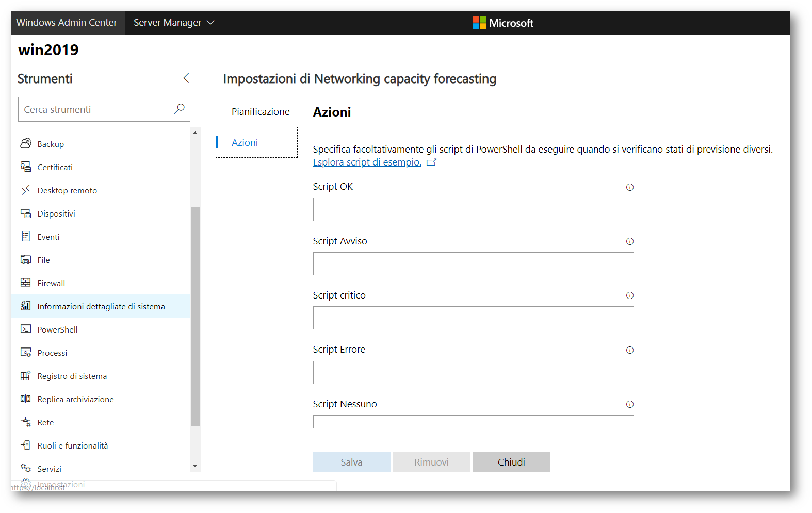Screen dimensions: 812x513
Task: Click the Rete network icon
Action: click(26, 422)
